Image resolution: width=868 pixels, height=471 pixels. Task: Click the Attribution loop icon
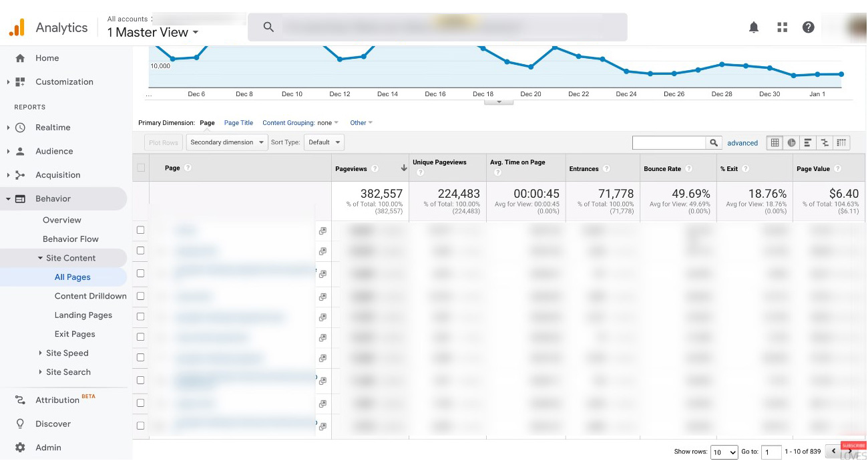coord(20,400)
